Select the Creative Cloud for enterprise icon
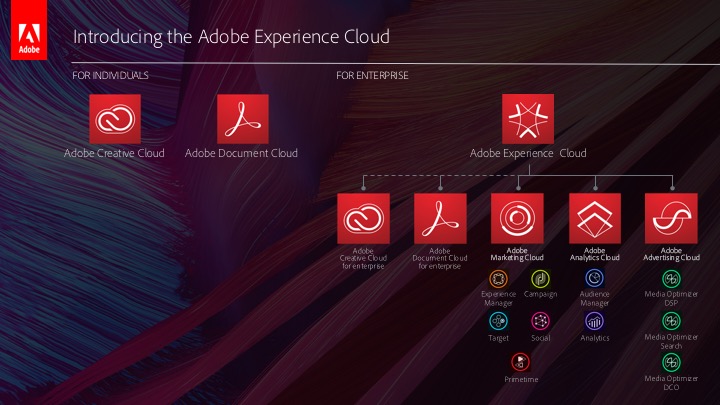 point(363,218)
